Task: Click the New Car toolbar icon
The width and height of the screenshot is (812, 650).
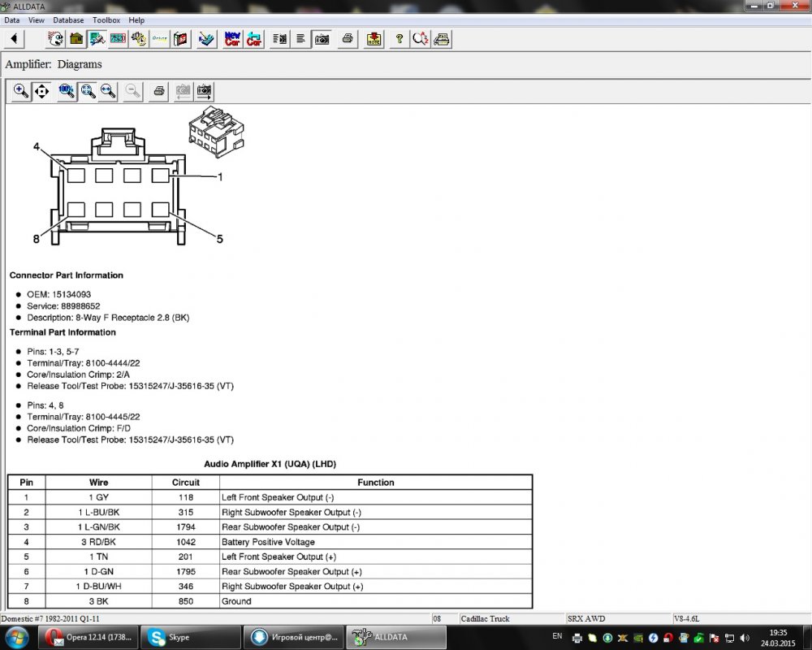Action: click(232, 38)
